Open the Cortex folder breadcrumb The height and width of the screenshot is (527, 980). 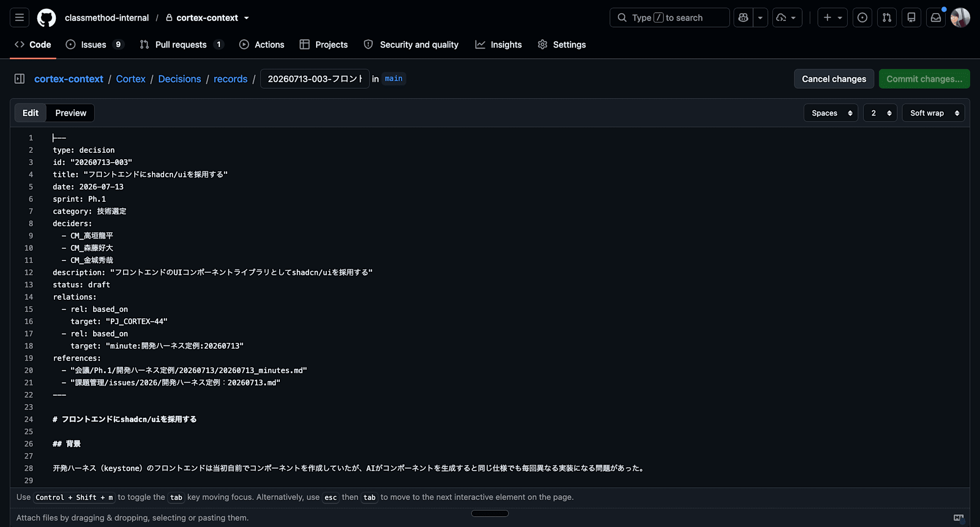[x=131, y=79]
